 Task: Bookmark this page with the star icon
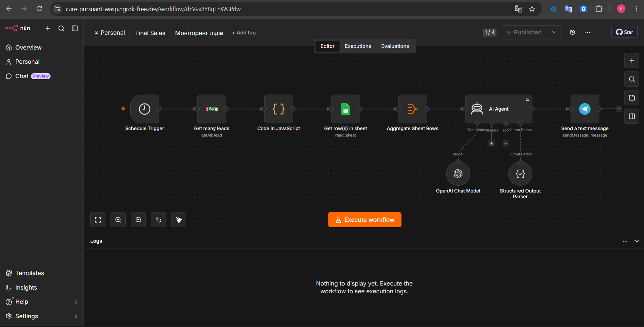532,9
